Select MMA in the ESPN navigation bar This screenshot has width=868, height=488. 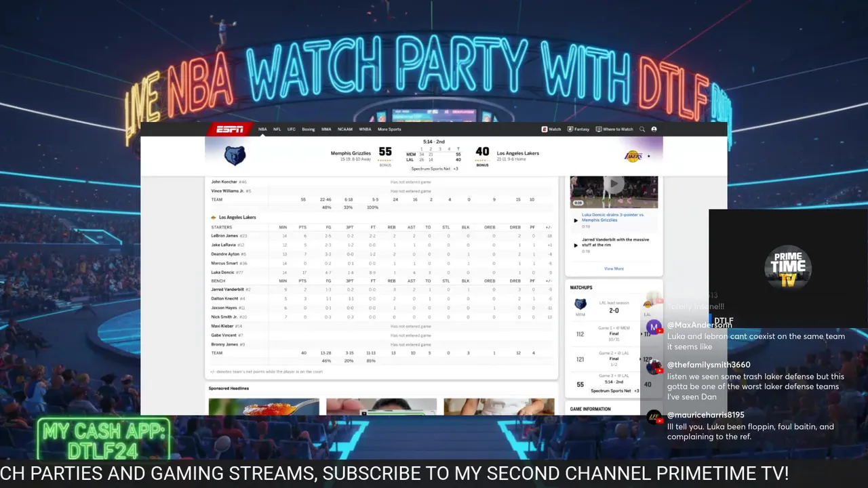pyautogui.click(x=326, y=129)
